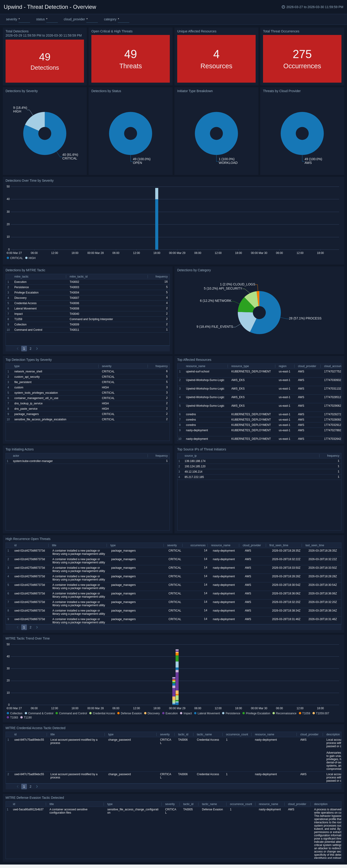Click previous page arrow in High Recurrence Open Threats

(x=18, y=628)
